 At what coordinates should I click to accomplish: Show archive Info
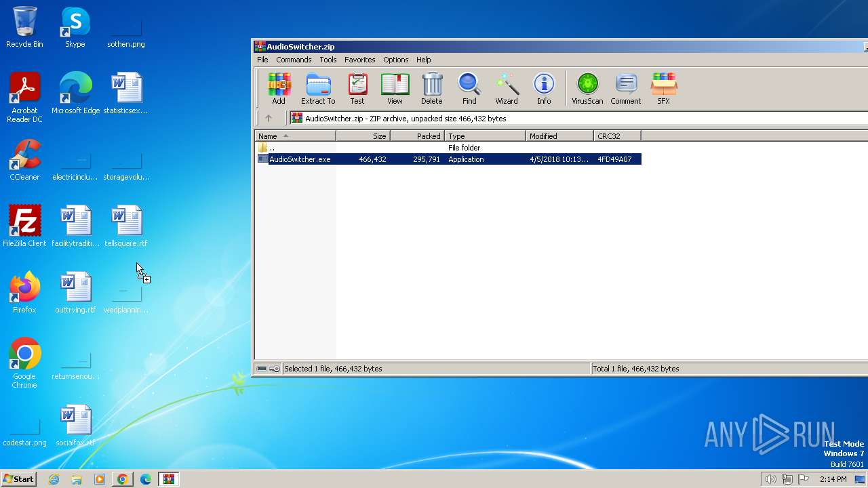(544, 89)
